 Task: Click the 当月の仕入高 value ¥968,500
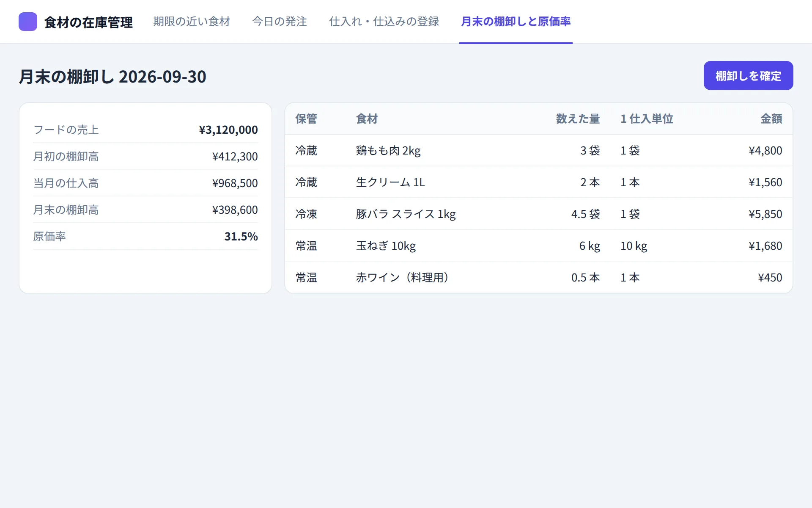pyautogui.click(x=235, y=183)
